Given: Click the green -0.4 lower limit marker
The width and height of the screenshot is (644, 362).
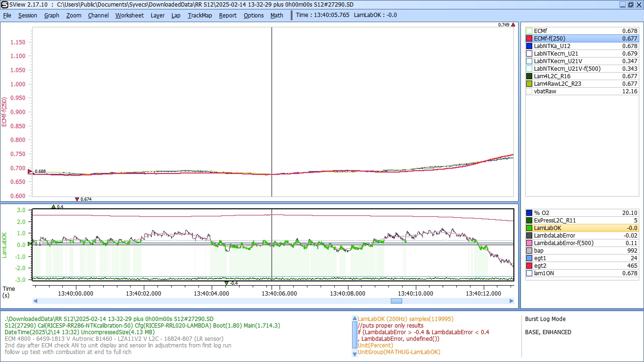Looking at the screenshot, I should click(227, 283).
